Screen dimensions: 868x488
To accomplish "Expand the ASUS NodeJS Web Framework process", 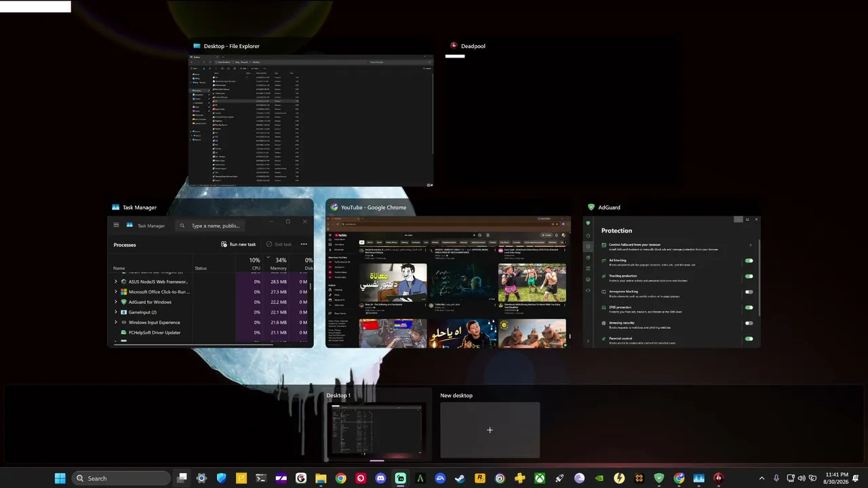I will [x=116, y=281].
